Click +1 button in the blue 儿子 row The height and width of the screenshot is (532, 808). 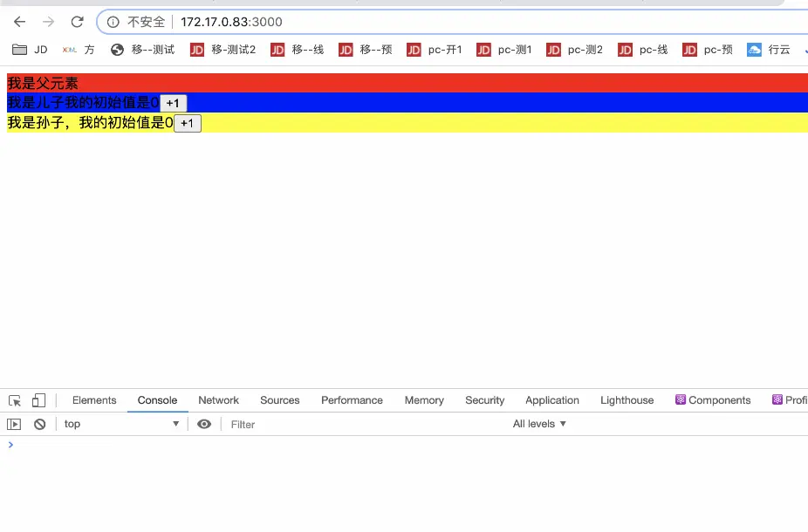[173, 103]
